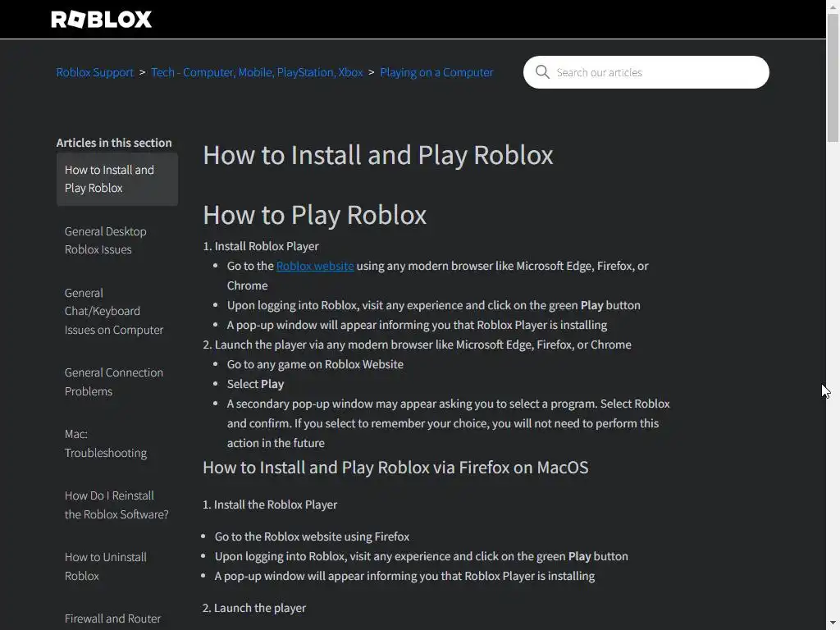The height and width of the screenshot is (630, 840).
Task: Click the '1. Install Roblox Player' step text
Action: tap(261, 246)
